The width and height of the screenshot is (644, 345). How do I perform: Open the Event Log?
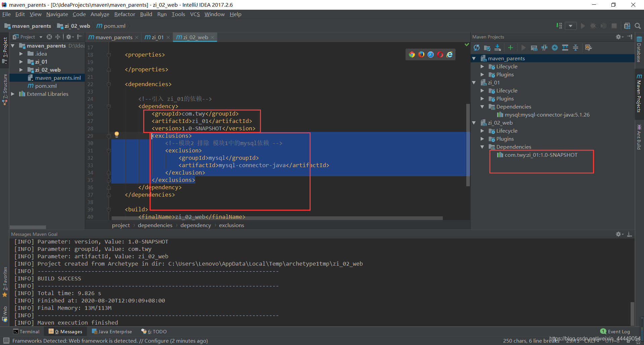tap(615, 332)
